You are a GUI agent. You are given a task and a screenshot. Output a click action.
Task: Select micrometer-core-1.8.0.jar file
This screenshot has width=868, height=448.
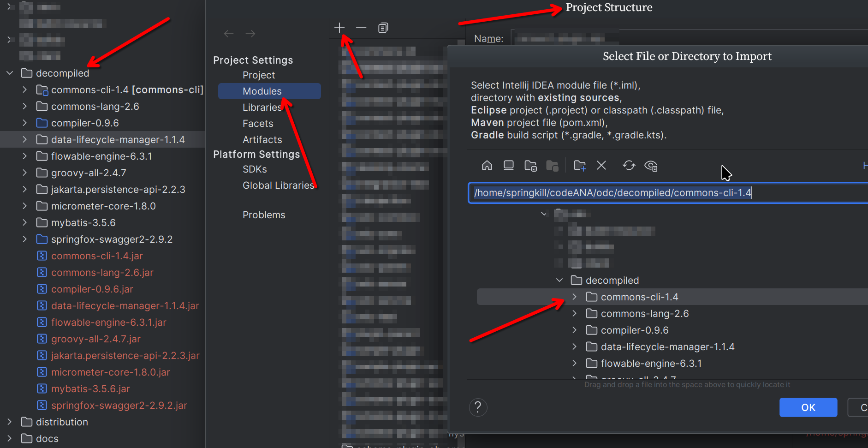click(x=110, y=372)
